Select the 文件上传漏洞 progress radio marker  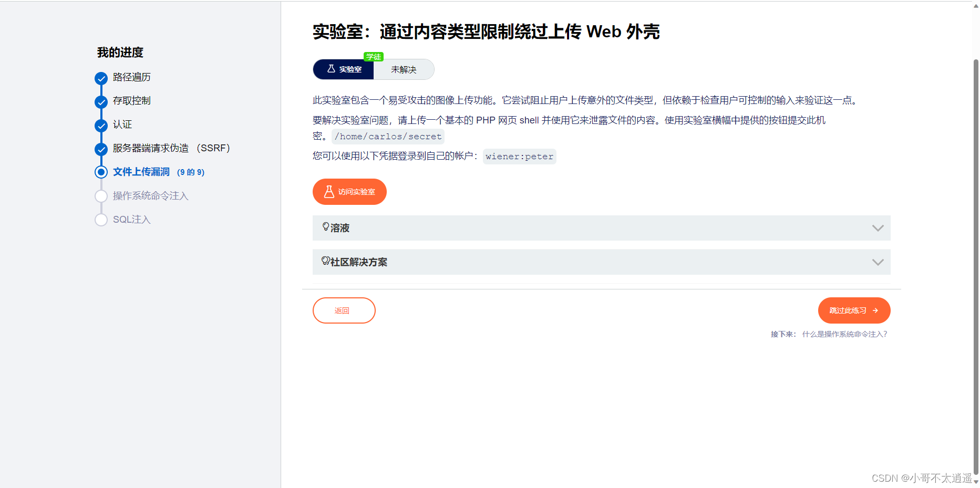101,172
